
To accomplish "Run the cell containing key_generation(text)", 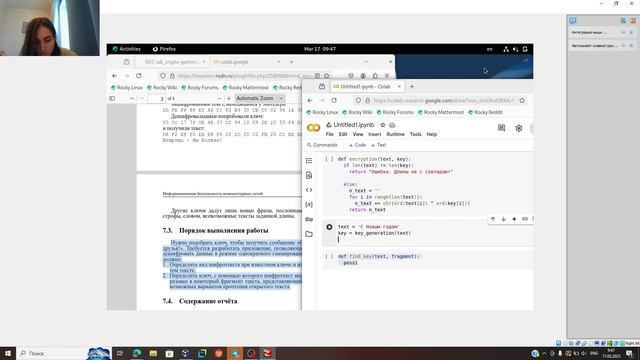I will [329, 227].
